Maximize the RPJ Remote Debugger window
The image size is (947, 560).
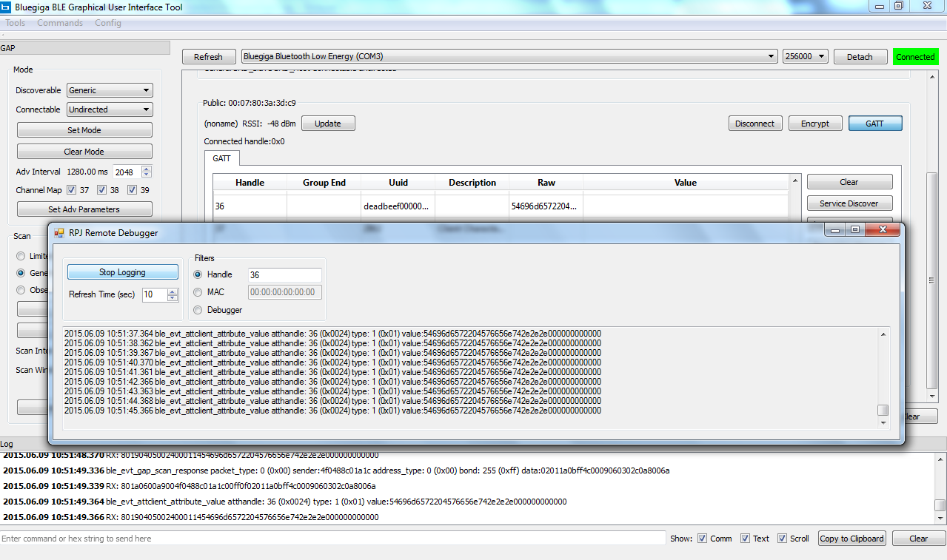(x=855, y=230)
